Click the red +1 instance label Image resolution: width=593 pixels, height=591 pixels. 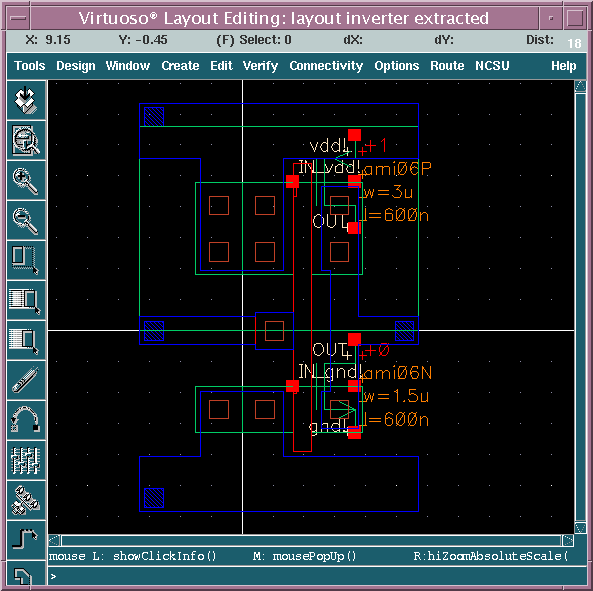pyautogui.click(x=375, y=146)
